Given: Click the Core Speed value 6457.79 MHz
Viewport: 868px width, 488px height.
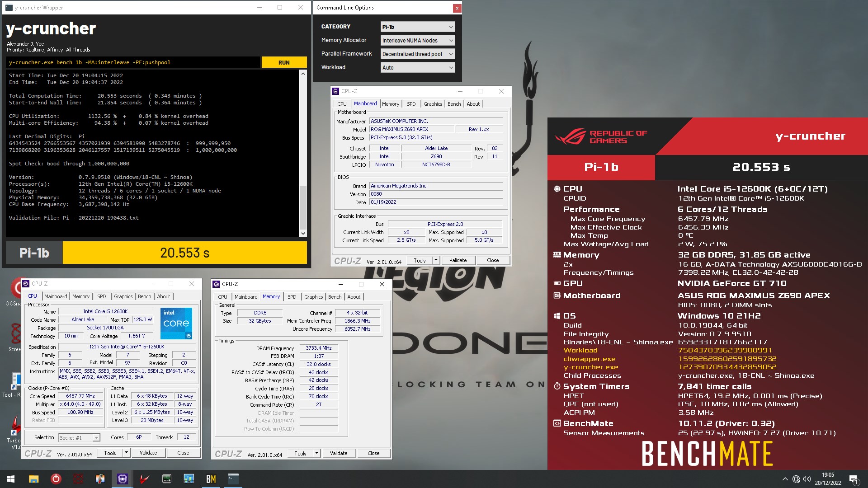Looking at the screenshot, I should coord(80,396).
